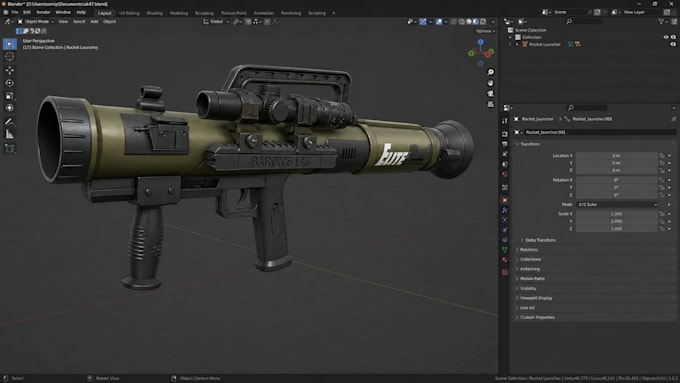Switch to the UV Editing workspace tab

[129, 13]
